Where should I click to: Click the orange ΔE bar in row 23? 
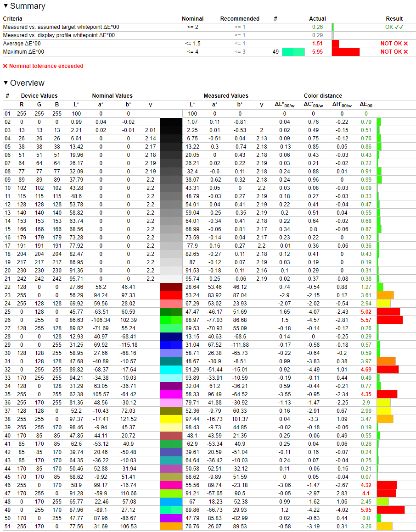(385, 295)
